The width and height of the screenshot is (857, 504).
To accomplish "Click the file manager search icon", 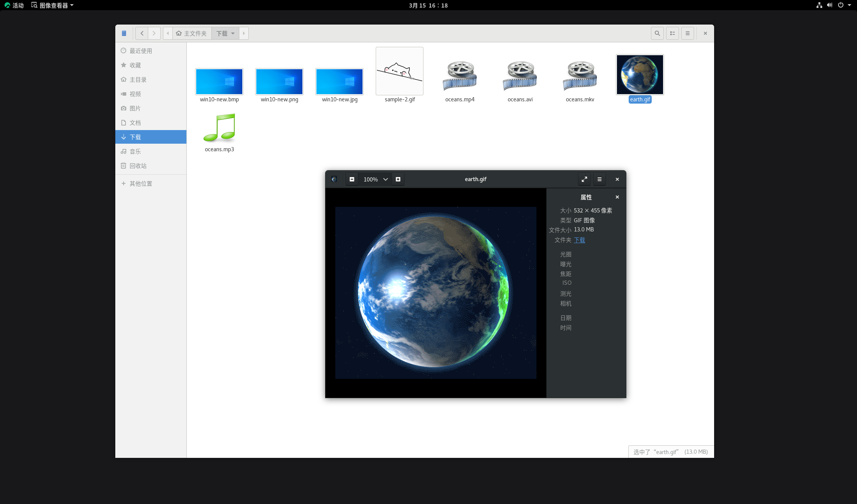I will (x=657, y=33).
